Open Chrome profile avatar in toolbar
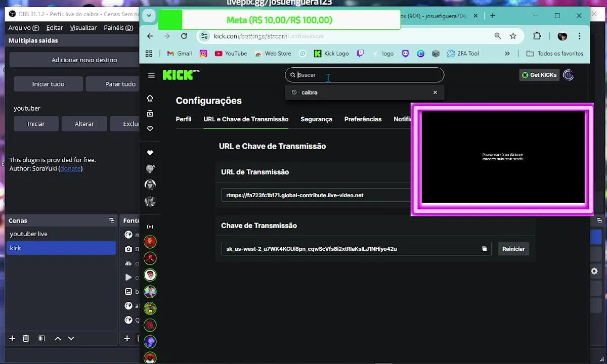 pos(562,36)
